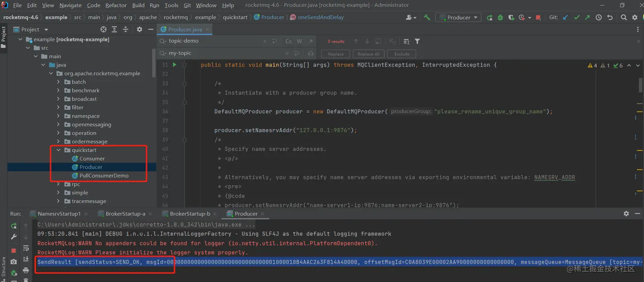
Task: Open the Navigate menu
Action: (x=70, y=5)
